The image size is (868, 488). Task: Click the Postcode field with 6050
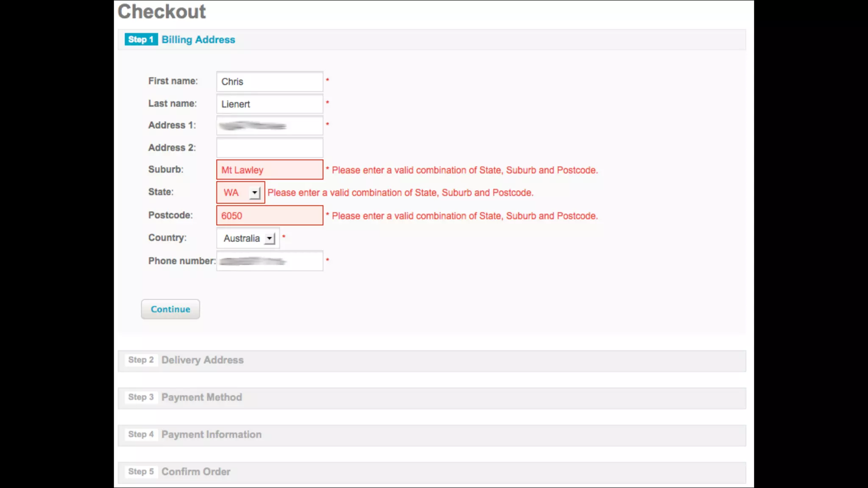click(x=270, y=216)
